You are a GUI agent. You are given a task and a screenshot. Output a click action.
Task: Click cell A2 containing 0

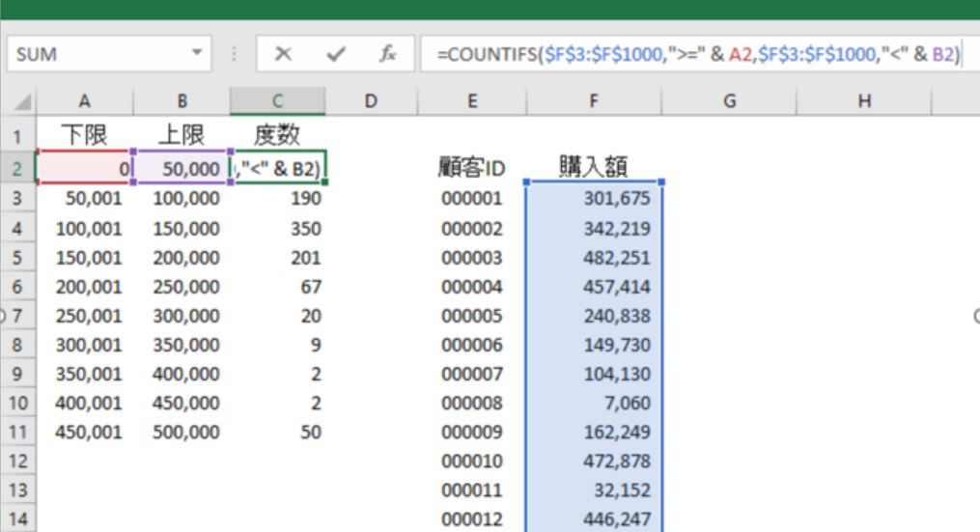coord(84,168)
